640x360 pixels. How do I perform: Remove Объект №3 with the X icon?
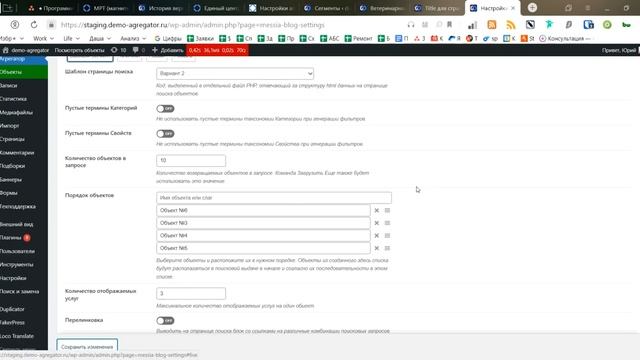pyautogui.click(x=376, y=223)
